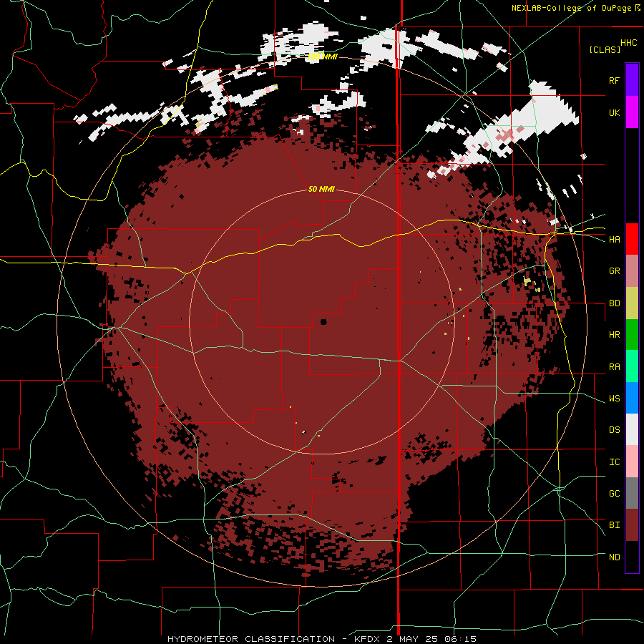Click the UK magenta legend swatch

(632, 112)
